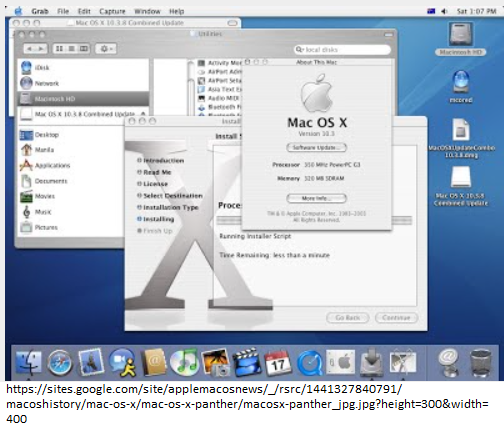504x426 pixels.
Task: Open the Window menu
Action: click(147, 11)
